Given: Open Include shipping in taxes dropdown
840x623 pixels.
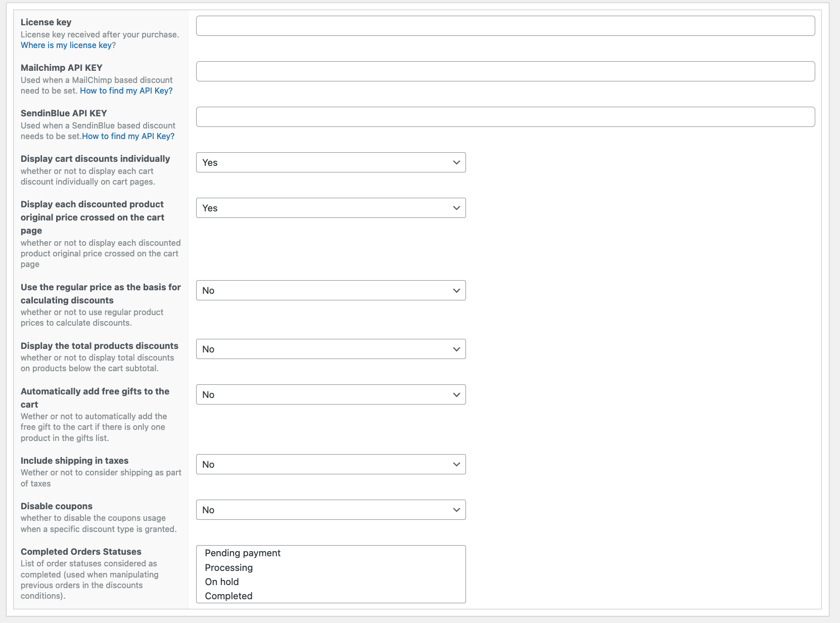Looking at the screenshot, I should click(331, 464).
